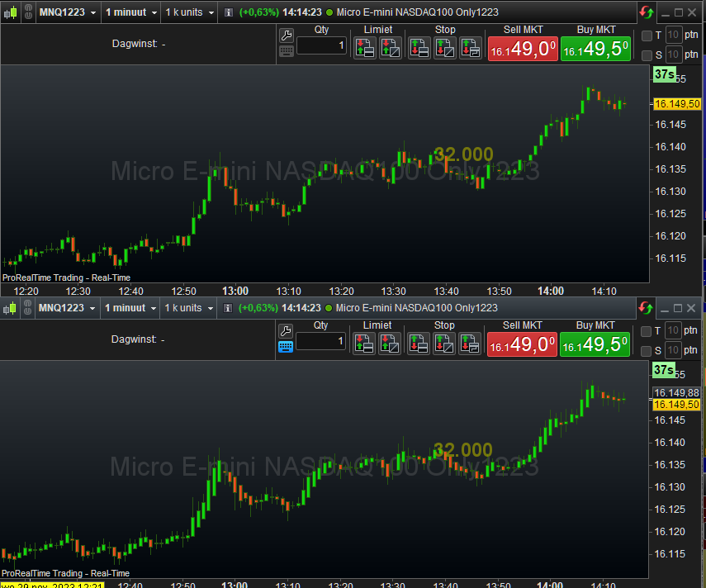Open 1 minuut timeframe dropdown in bottom window
The width and height of the screenshot is (706, 588).
(x=130, y=308)
